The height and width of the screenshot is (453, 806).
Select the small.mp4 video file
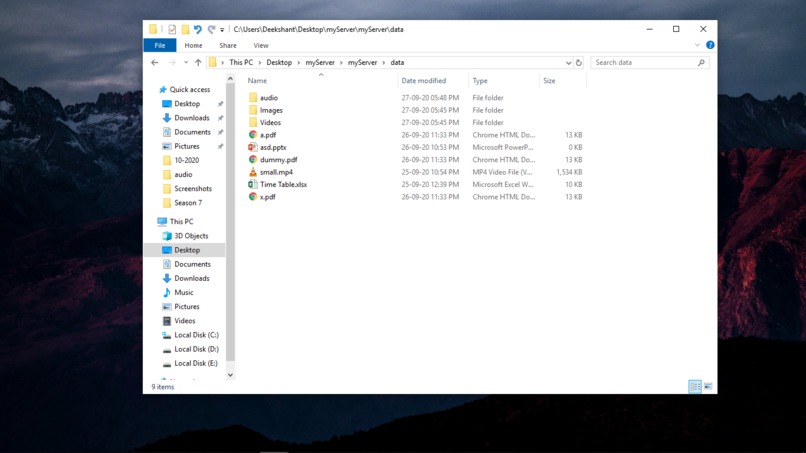tap(276, 172)
